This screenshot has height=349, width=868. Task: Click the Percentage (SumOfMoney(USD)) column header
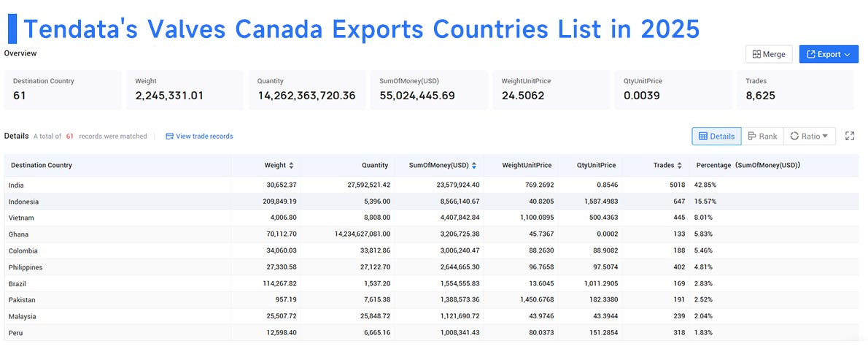(x=748, y=165)
